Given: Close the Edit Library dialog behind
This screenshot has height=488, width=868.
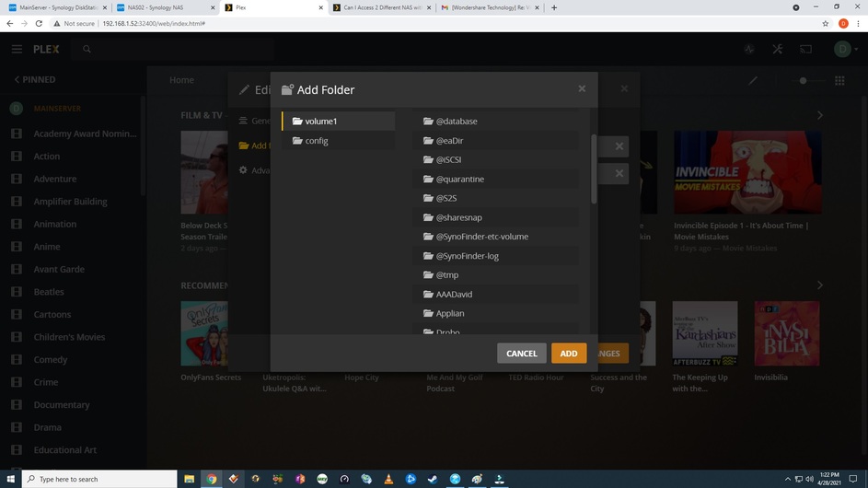Looking at the screenshot, I should 624,88.
